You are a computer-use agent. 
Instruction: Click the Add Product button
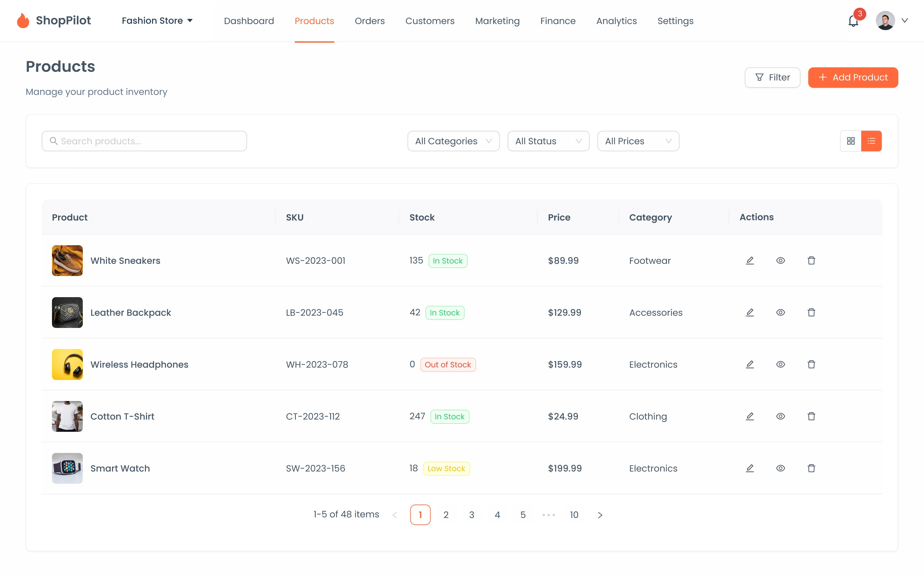[x=852, y=78]
